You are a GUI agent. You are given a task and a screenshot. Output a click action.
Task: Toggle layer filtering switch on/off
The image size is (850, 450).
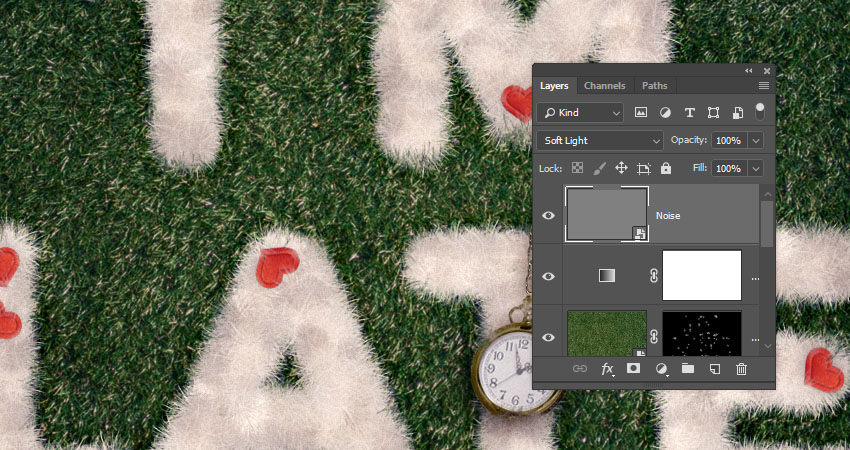click(x=760, y=112)
